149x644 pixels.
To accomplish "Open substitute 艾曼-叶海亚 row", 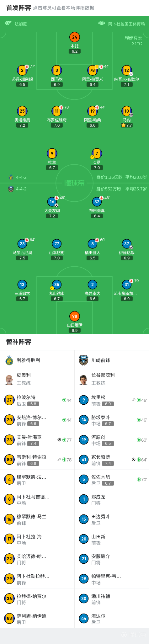I will pyautogui.click(x=37, y=440).
